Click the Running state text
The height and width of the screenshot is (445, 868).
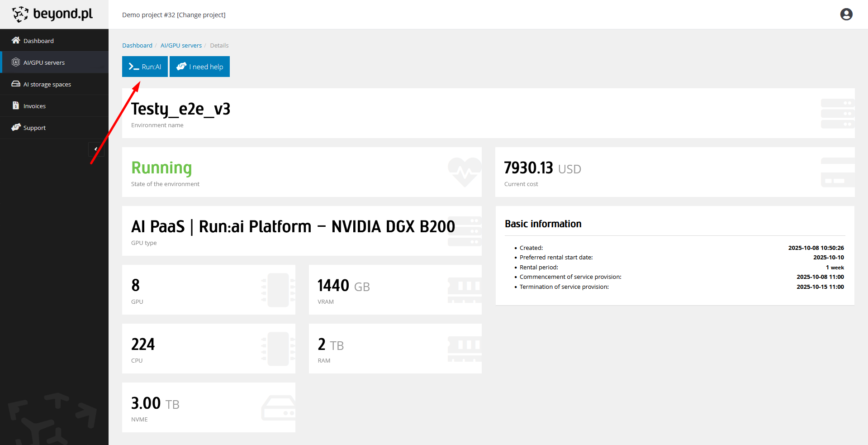click(x=161, y=168)
